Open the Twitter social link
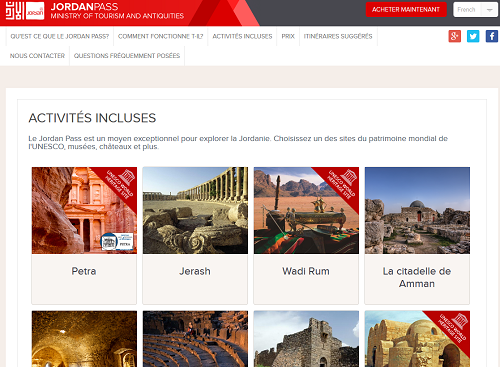 pos(473,36)
